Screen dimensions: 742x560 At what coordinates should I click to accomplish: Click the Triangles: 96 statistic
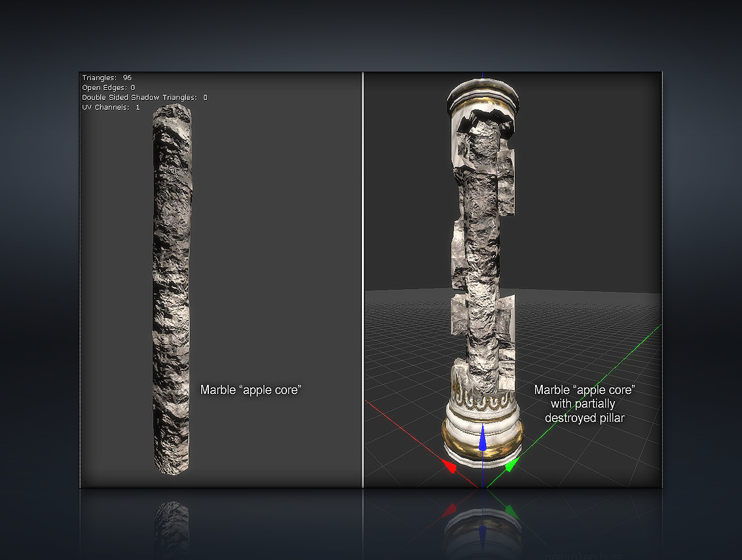(107, 78)
